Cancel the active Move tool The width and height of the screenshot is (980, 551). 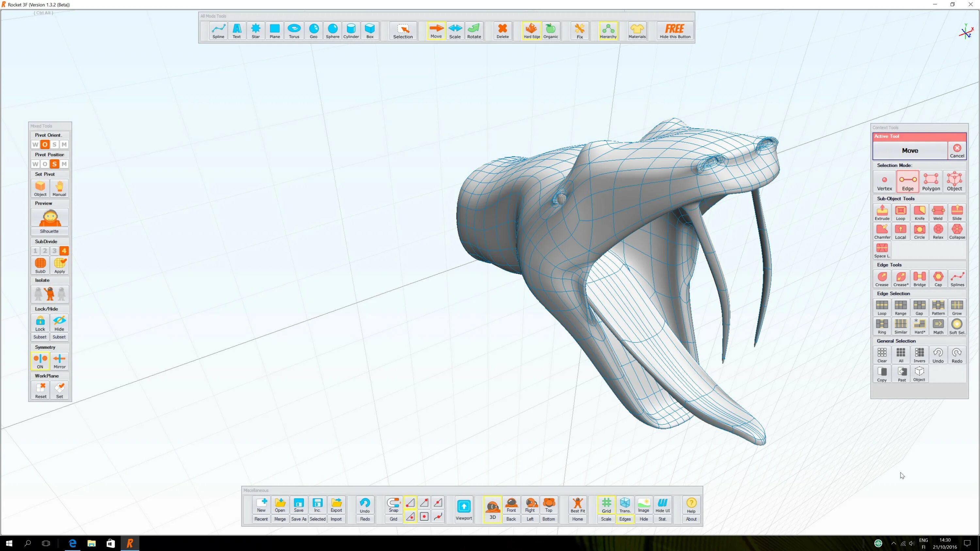(957, 150)
